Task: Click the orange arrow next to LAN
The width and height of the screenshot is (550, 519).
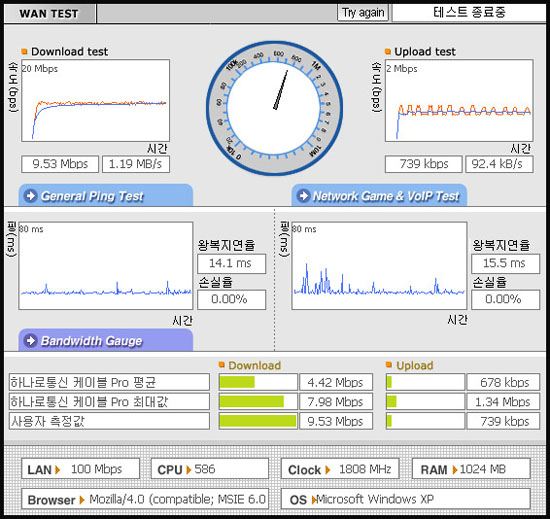Action: point(58,470)
